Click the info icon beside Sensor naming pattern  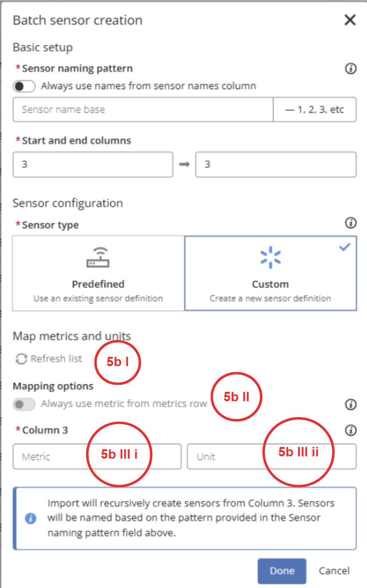coord(351,69)
